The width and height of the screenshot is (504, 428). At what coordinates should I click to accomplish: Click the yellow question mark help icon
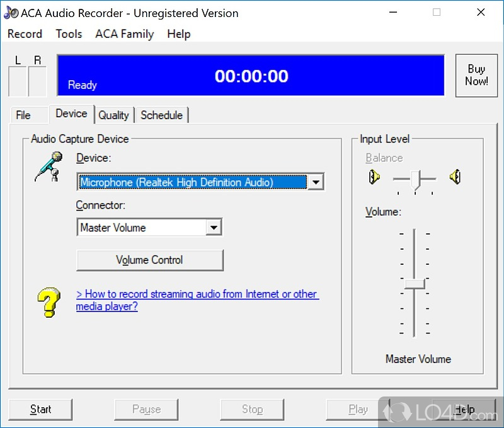coord(49,302)
